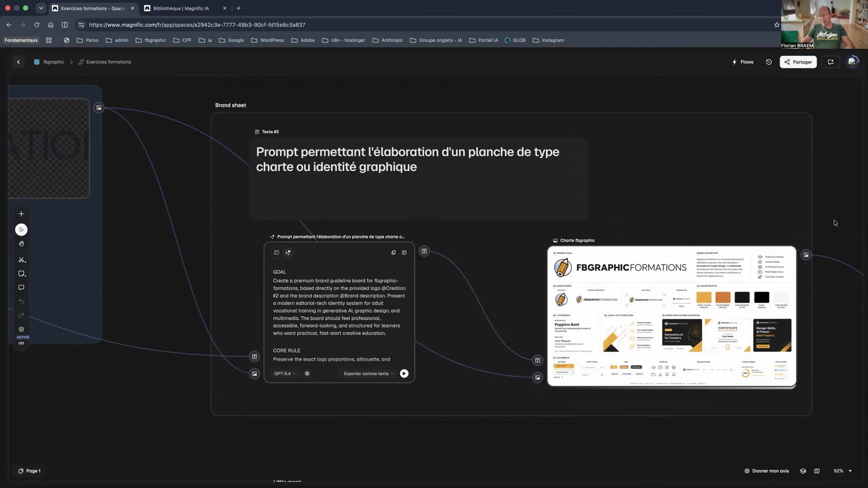Reload the current page
This screenshot has width=868, height=488.
click(x=37, y=25)
